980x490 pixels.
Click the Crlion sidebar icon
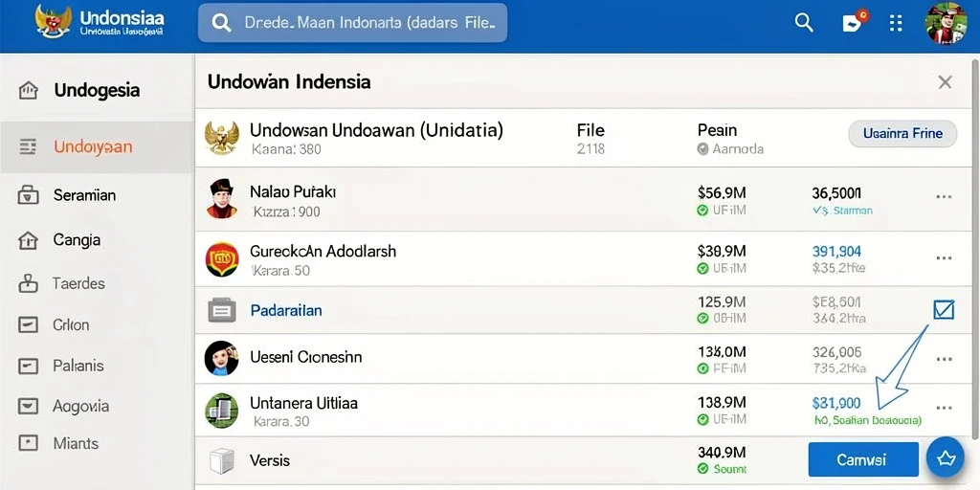pos(28,325)
